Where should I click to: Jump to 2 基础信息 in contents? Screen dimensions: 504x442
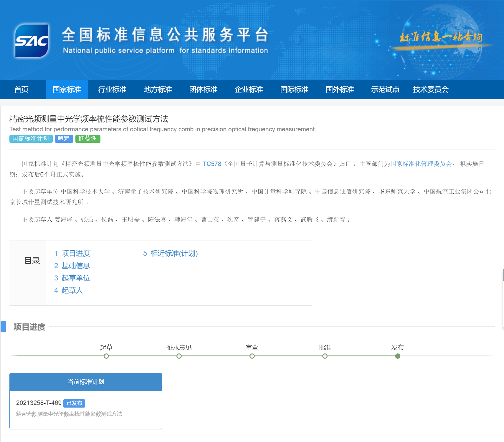click(72, 266)
